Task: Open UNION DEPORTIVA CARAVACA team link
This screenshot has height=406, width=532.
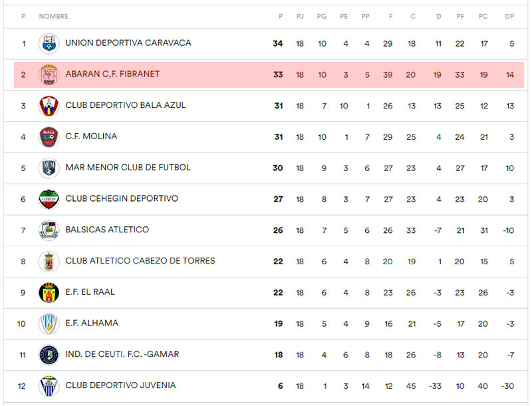Action: click(x=128, y=43)
